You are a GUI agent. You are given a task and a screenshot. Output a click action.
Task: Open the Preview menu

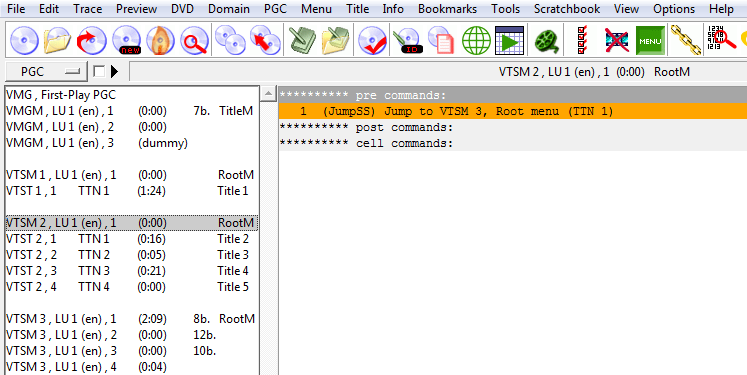click(x=136, y=9)
